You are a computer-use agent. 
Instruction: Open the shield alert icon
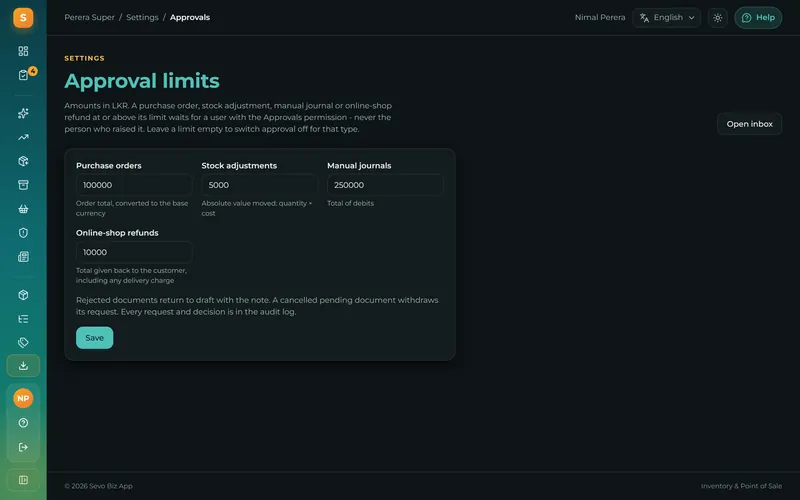tap(23, 233)
